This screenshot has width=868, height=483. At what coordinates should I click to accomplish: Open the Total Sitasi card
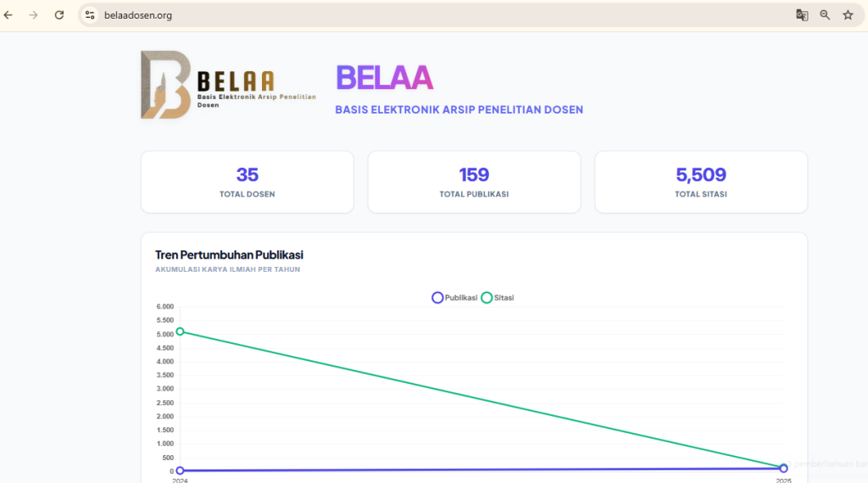700,182
